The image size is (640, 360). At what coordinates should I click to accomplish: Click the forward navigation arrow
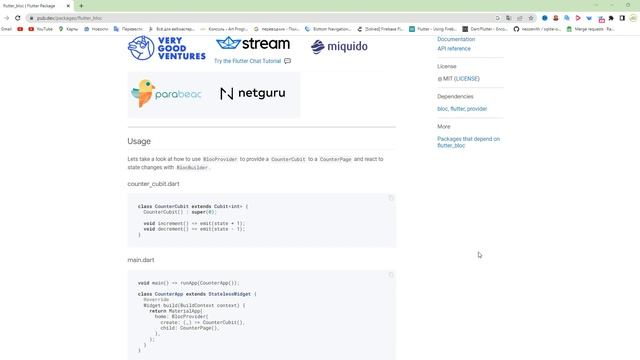(x=7, y=18)
